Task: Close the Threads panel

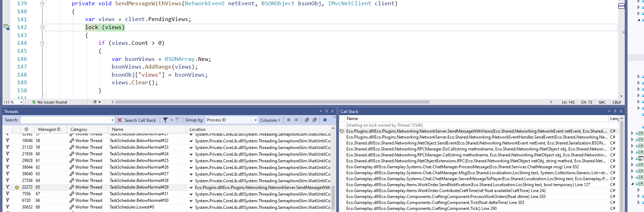Action: pyautogui.click(x=332, y=111)
